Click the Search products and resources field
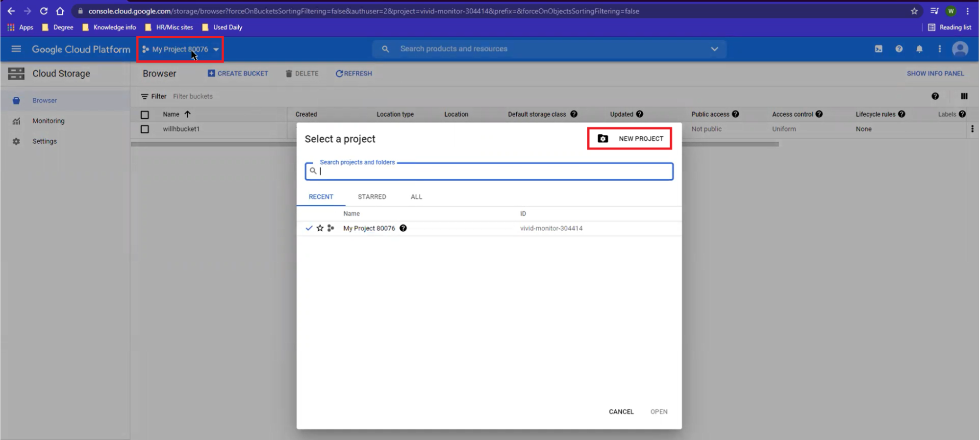This screenshot has height=440, width=980. (549, 49)
